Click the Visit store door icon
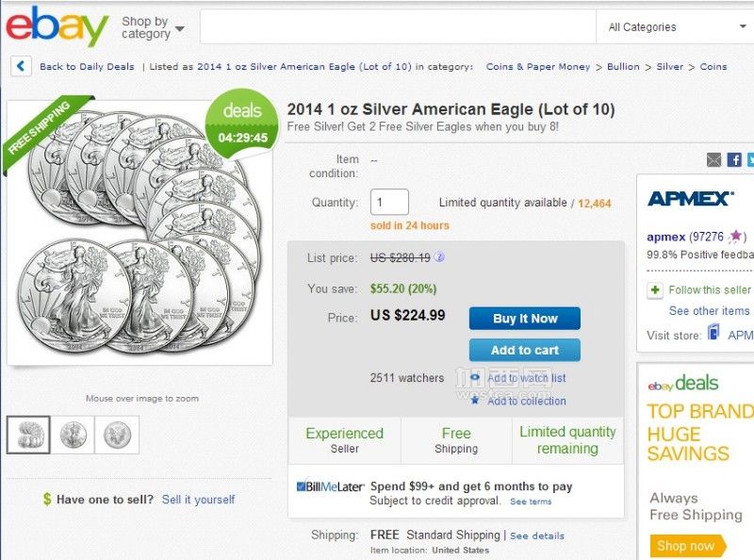Viewport: 754px width, 560px height. pos(713,333)
